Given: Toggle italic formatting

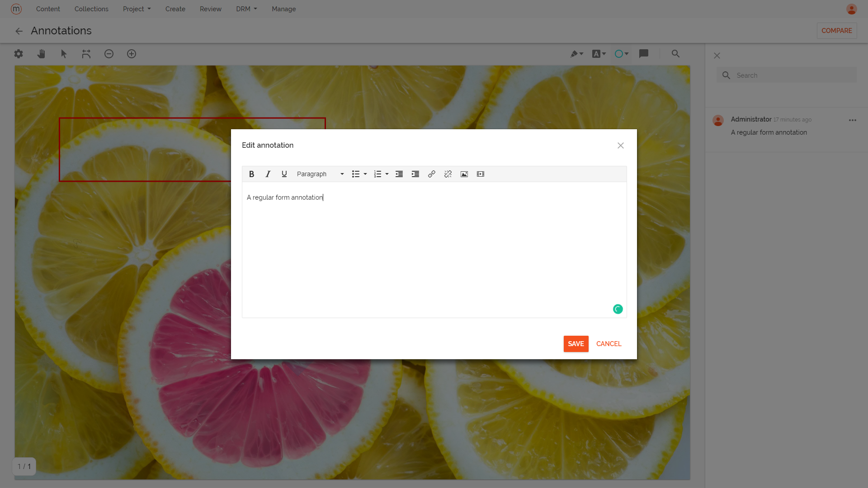Looking at the screenshot, I should pyautogui.click(x=268, y=174).
